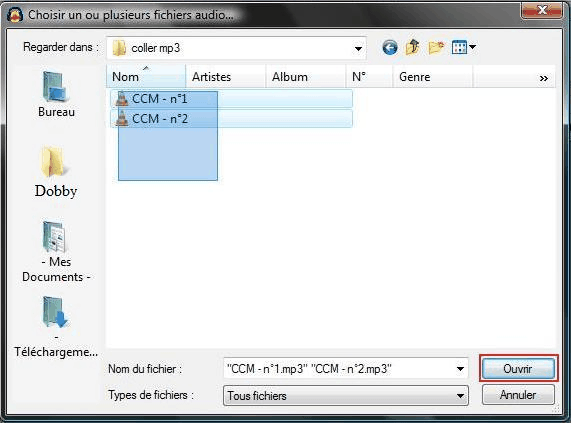This screenshot has height=423, width=571.
Task: Click the Ouvrir button
Action: click(x=518, y=369)
